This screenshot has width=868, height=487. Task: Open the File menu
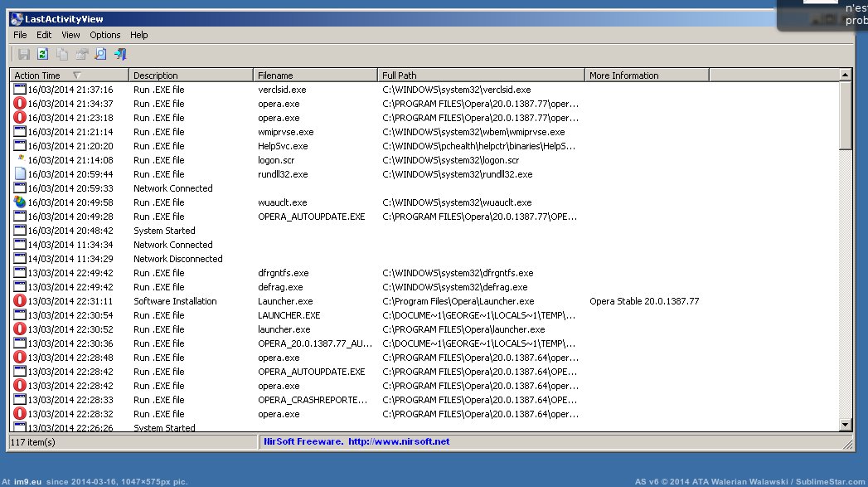coord(20,35)
